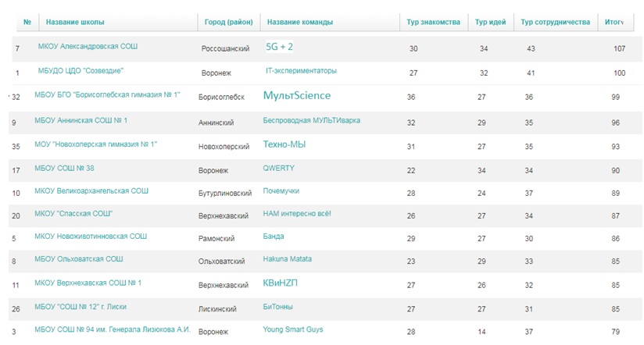Open the МКОУ Александровская СОШ link

point(88,47)
